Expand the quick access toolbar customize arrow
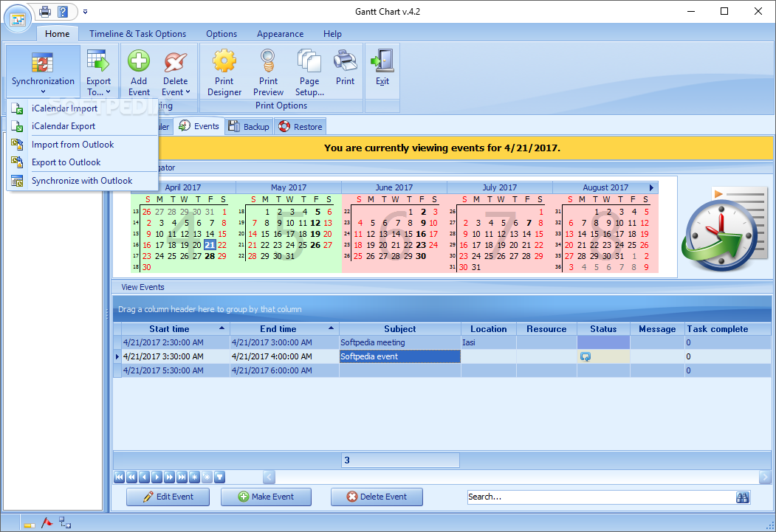 85,11
